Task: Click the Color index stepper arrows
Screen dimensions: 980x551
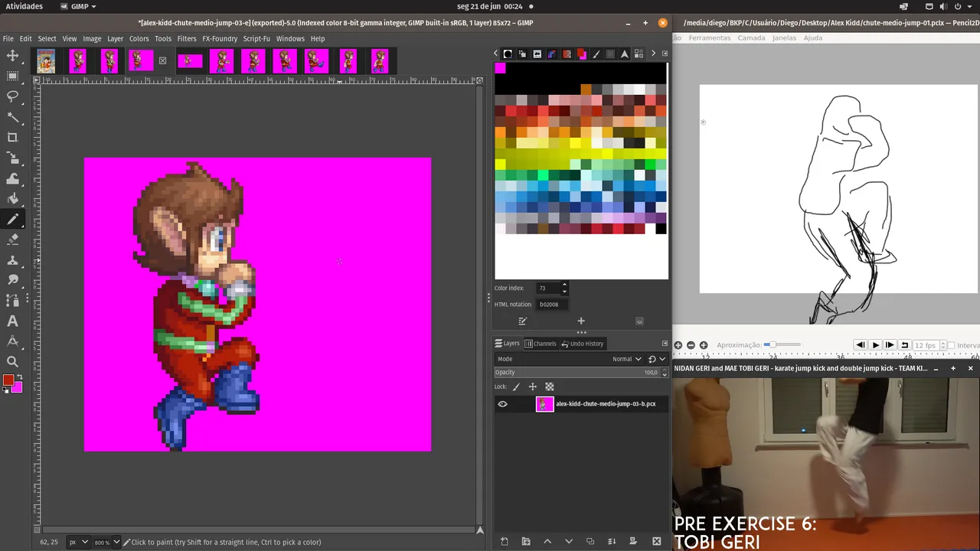Action: [x=564, y=289]
